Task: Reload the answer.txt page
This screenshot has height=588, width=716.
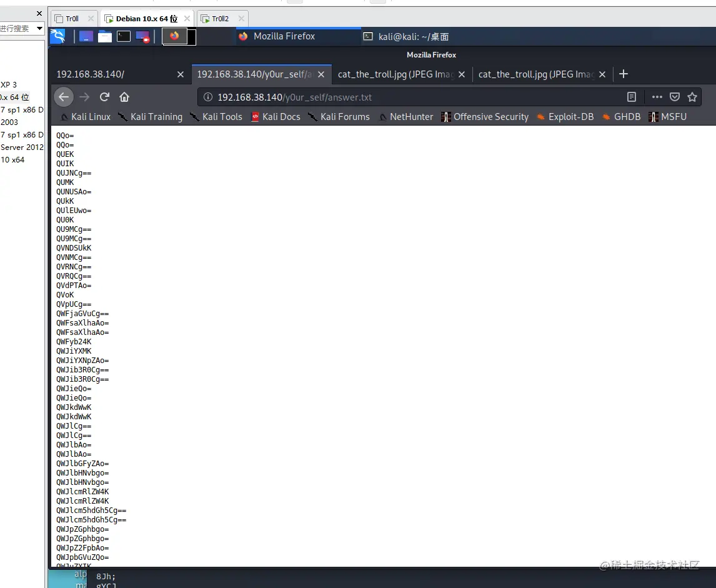Action: tap(104, 97)
